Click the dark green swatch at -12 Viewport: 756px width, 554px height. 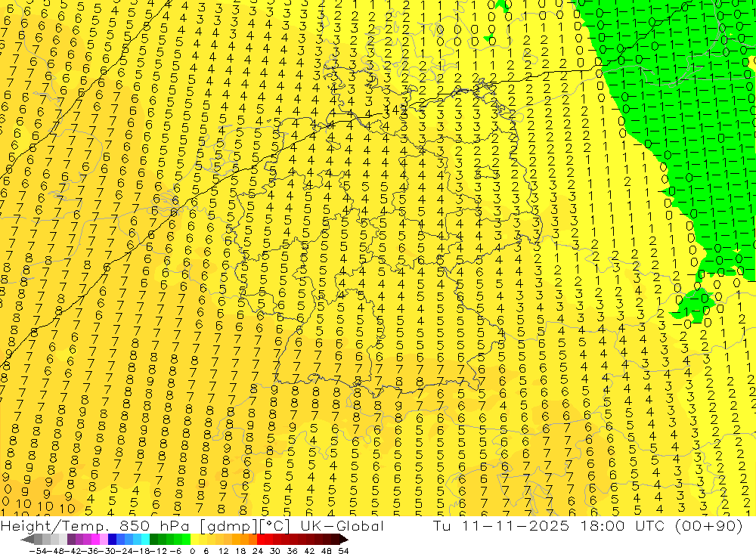pyautogui.click(x=153, y=540)
